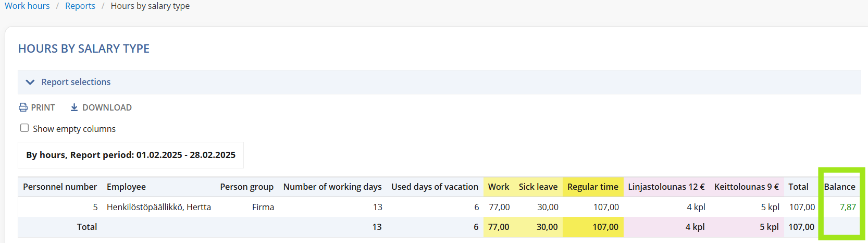
Task: Click the Used days of vacation header
Action: click(435, 187)
